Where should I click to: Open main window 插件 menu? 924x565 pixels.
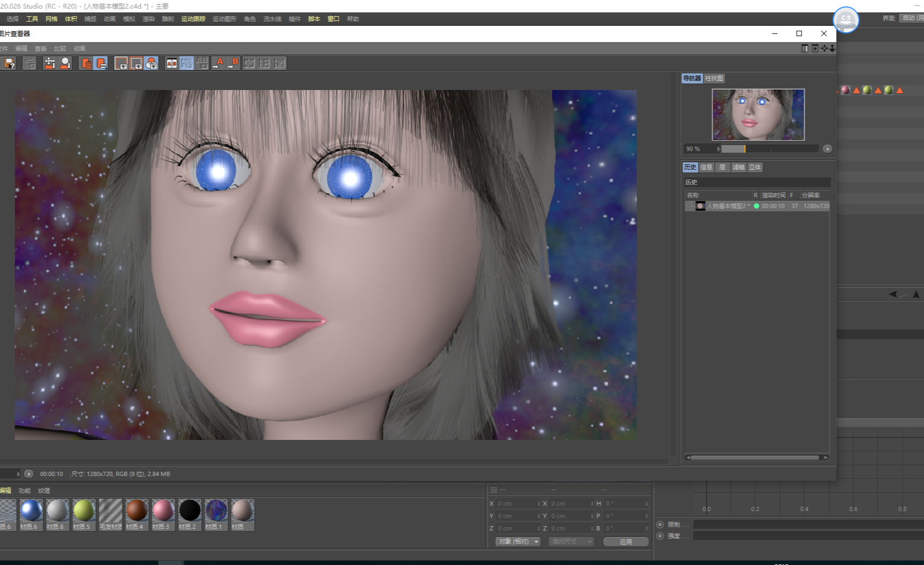pyautogui.click(x=295, y=19)
